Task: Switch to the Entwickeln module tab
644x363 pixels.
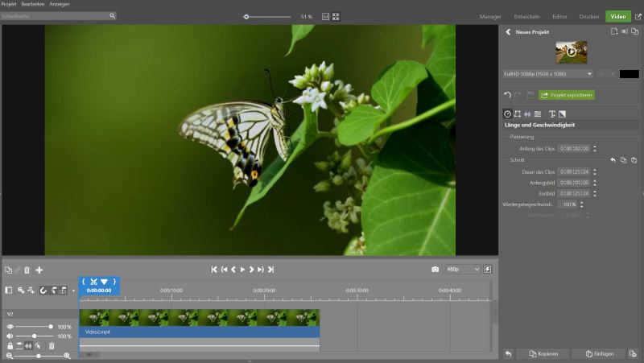Action: [x=527, y=16]
